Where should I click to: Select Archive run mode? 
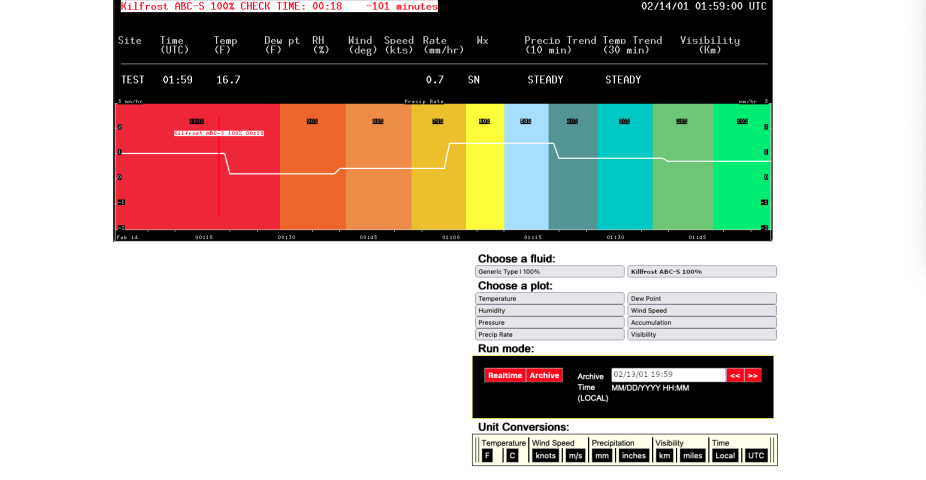pyautogui.click(x=544, y=375)
